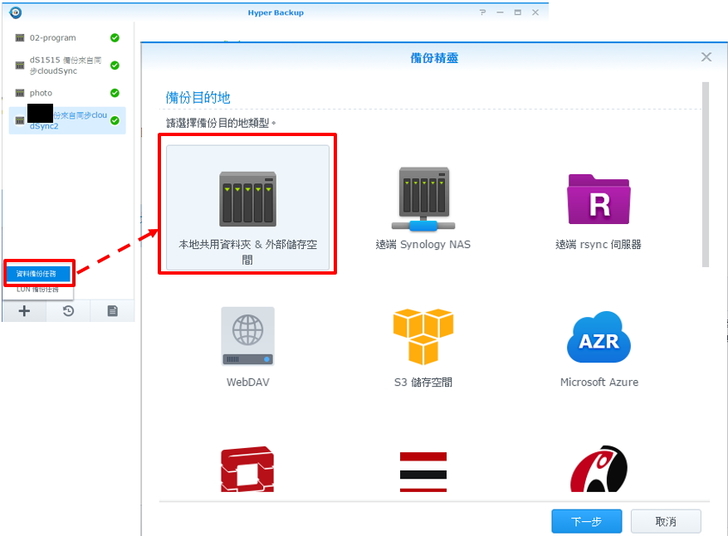Image resolution: width=728 pixels, height=536 pixels.
Task: Choose remote rsync server destination
Action: point(598,211)
